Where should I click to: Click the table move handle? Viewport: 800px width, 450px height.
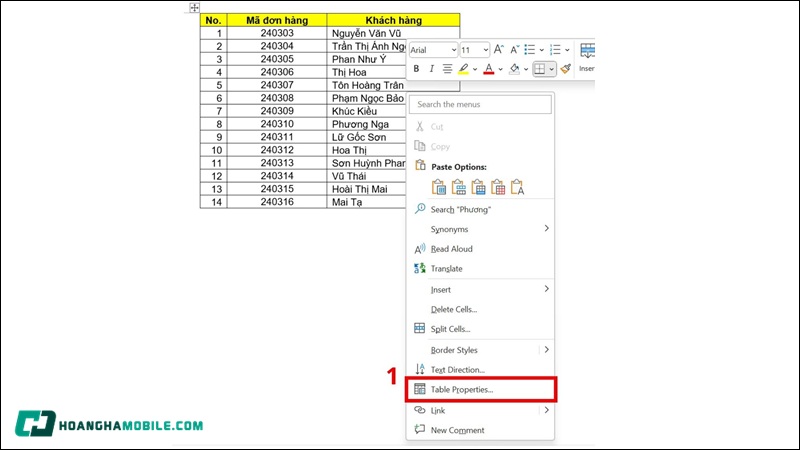click(x=194, y=8)
